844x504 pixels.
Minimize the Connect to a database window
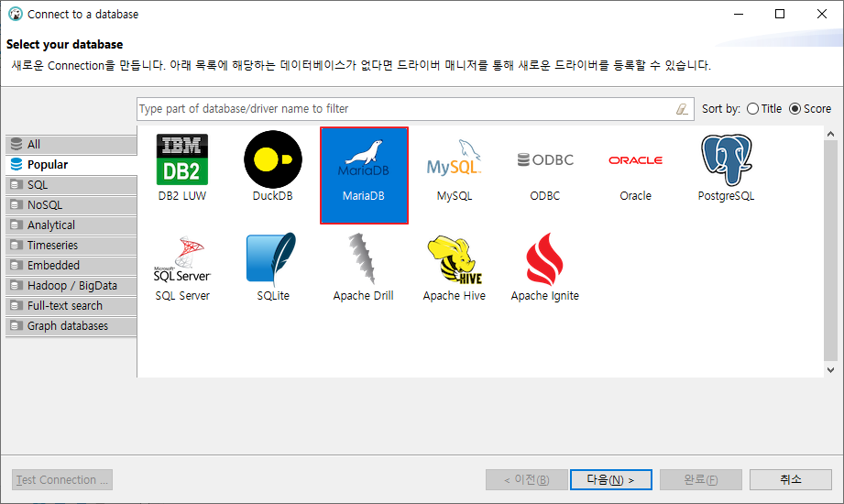click(739, 14)
